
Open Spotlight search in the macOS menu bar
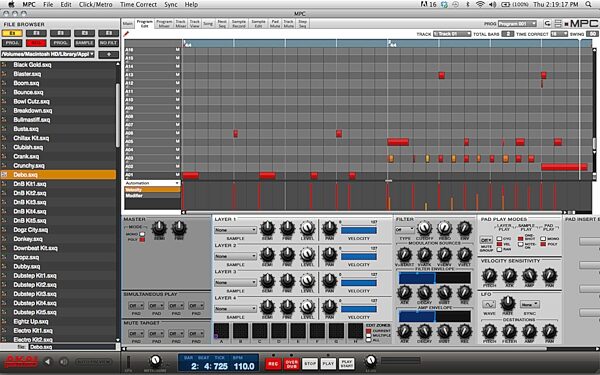point(588,4)
